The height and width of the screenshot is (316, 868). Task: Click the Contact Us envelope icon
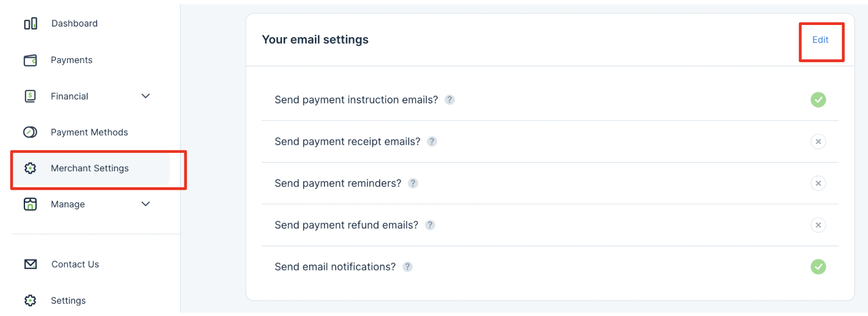(31, 264)
